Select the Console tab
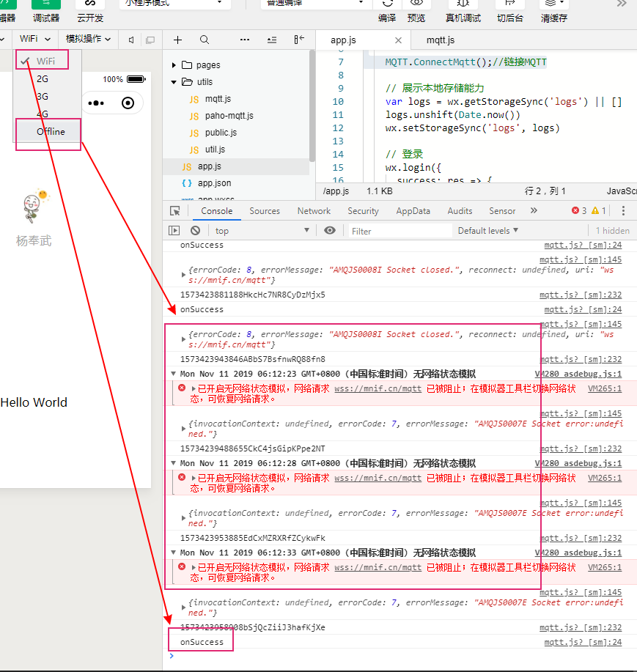 click(x=216, y=211)
